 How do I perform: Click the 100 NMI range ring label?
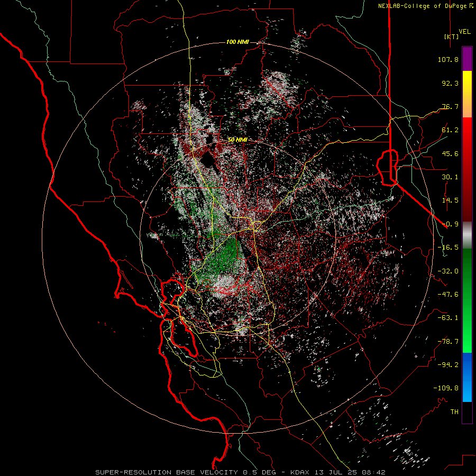(237, 42)
